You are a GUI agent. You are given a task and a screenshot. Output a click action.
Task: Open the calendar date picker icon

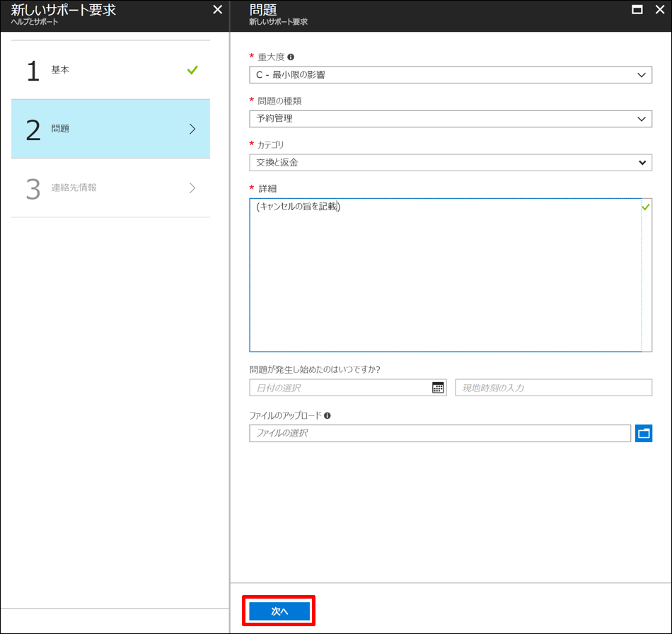438,387
